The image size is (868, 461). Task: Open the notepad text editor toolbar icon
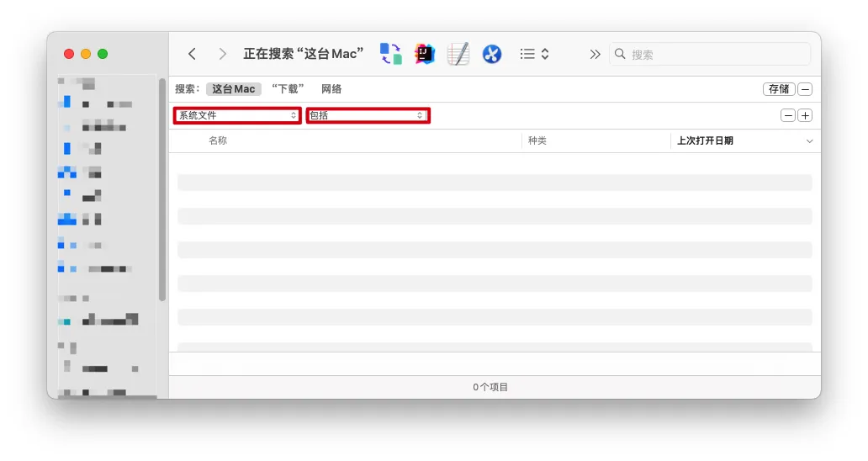point(458,54)
